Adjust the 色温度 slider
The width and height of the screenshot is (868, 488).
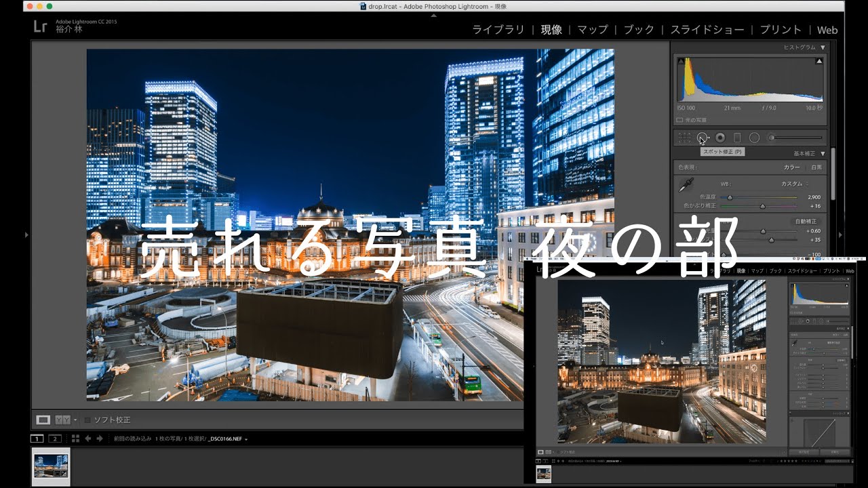(760, 197)
